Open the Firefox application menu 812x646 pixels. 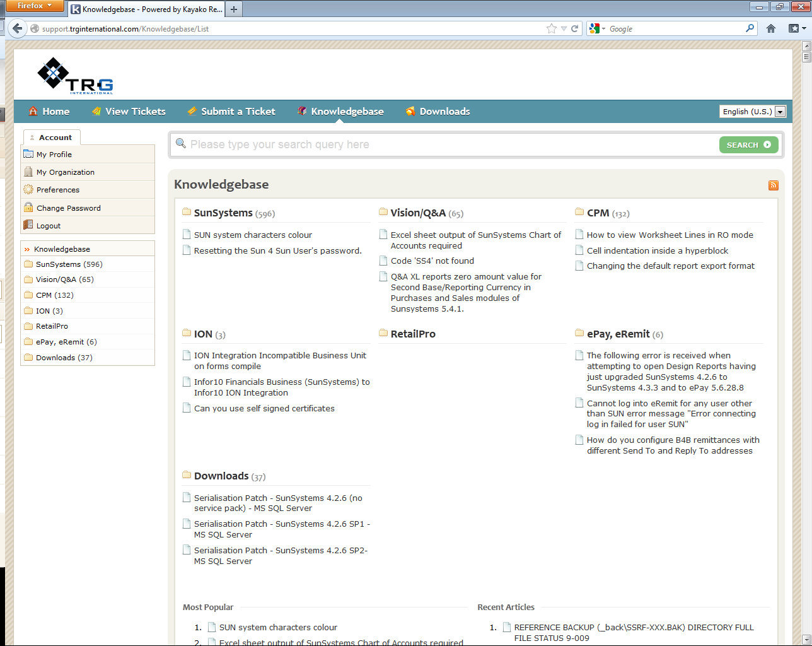coord(35,6)
